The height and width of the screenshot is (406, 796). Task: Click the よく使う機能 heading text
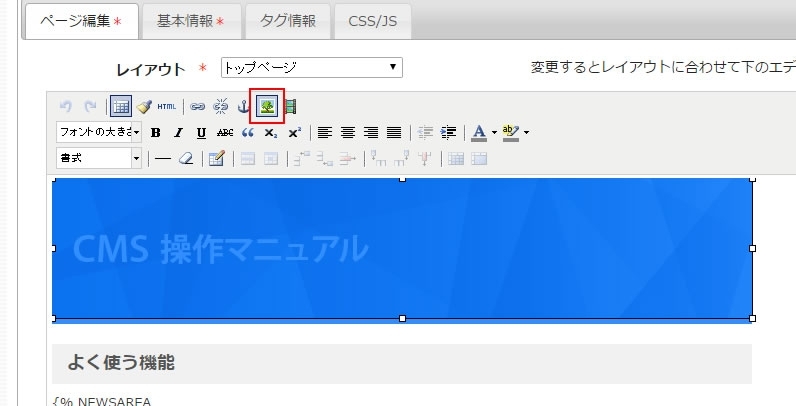pos(121,363)
